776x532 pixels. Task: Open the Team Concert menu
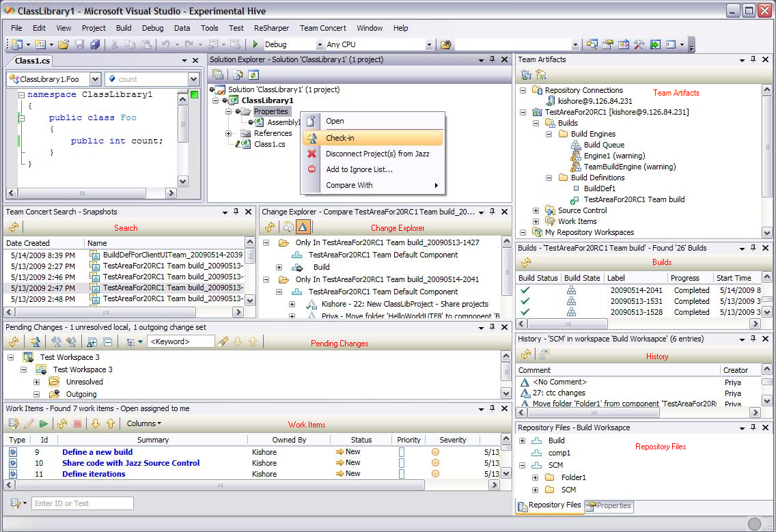[322, 28]
